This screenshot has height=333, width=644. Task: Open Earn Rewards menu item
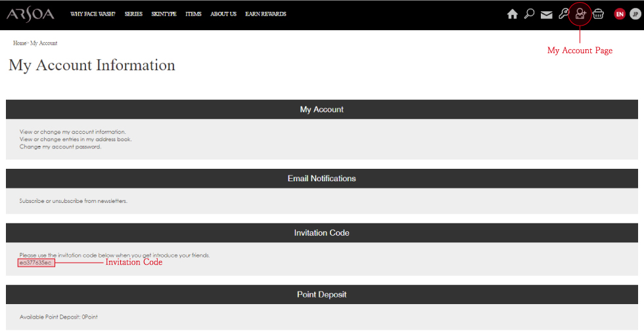(265, 14)
